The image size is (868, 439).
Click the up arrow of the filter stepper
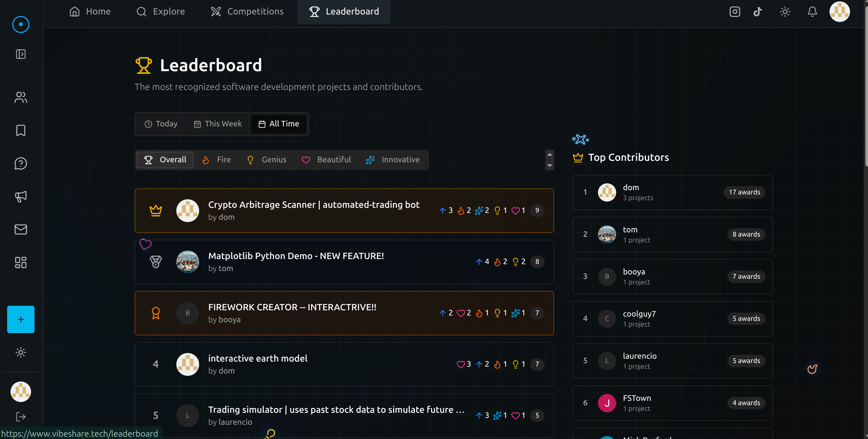pos(550,155)
